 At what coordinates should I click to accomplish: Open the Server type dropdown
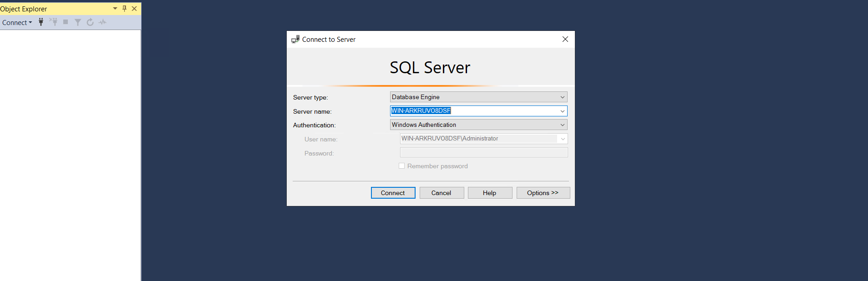pos(479,97)
